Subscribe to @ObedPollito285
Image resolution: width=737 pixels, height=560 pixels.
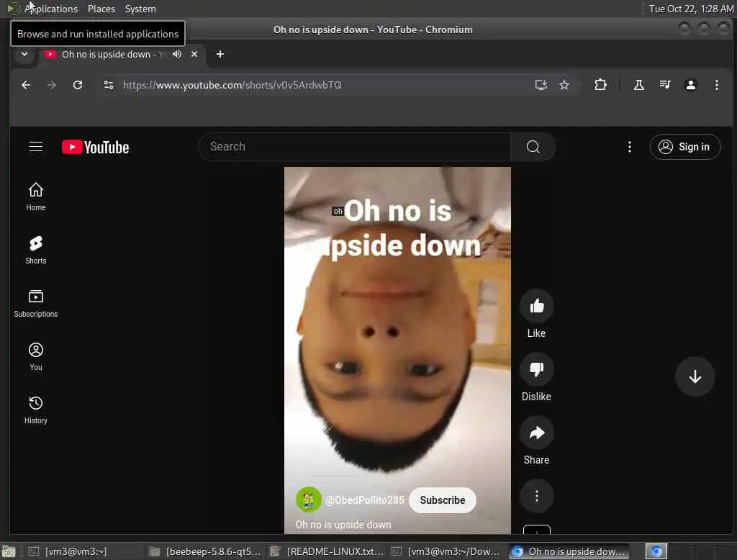point(443,500)
